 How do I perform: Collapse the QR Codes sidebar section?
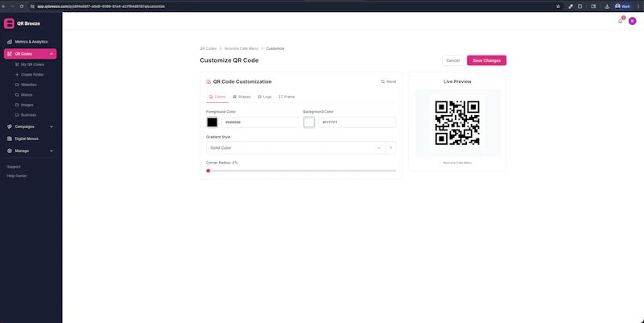pos(52,54)
